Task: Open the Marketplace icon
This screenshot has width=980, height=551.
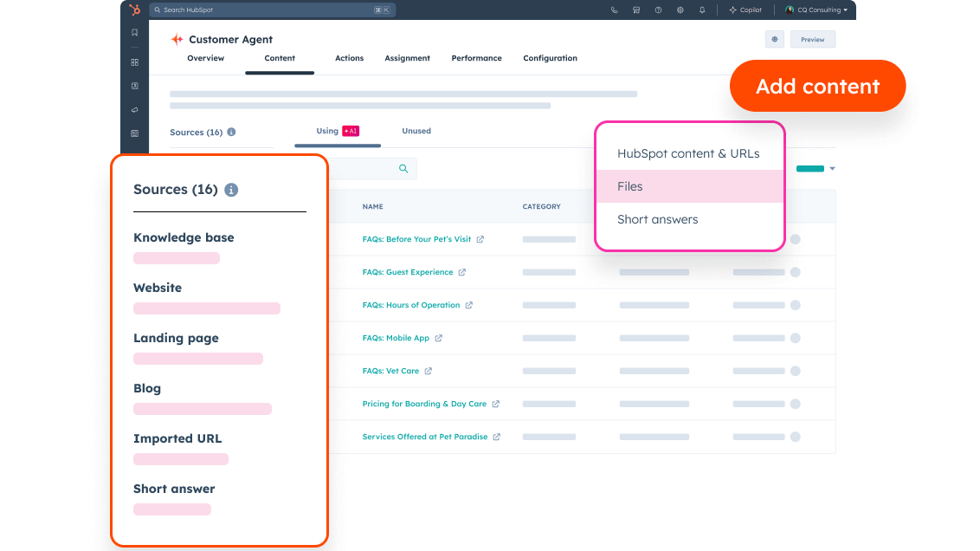Action: click(x=635, y=10)
